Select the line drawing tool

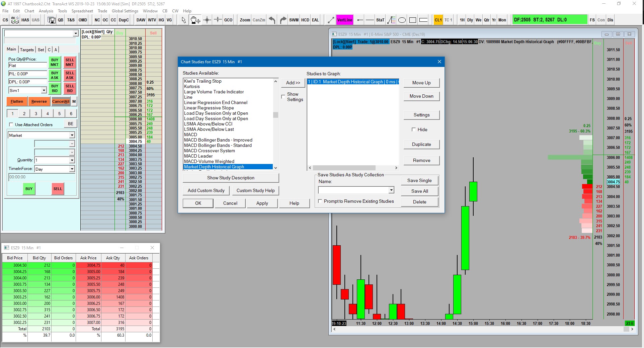pos(331,20)
